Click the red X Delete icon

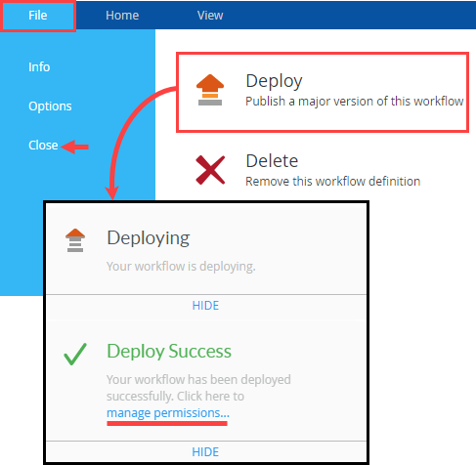pyautogui.click(x=210, y=170)
